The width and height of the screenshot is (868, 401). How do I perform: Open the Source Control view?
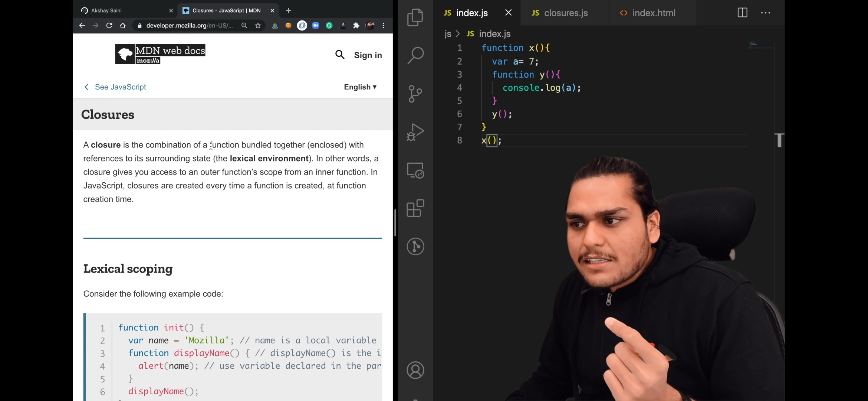pos(415,94)
